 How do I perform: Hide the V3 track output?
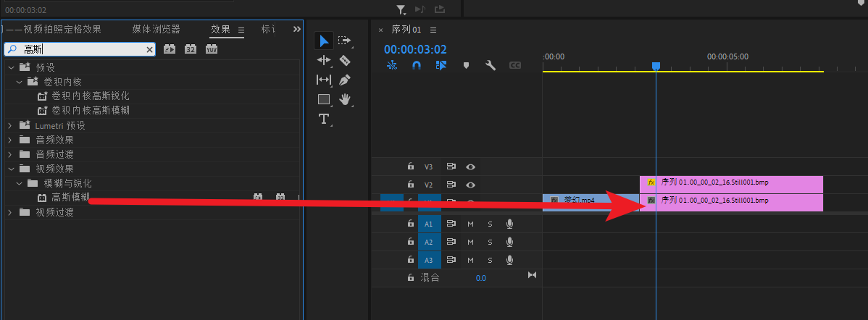click(471, 167)
